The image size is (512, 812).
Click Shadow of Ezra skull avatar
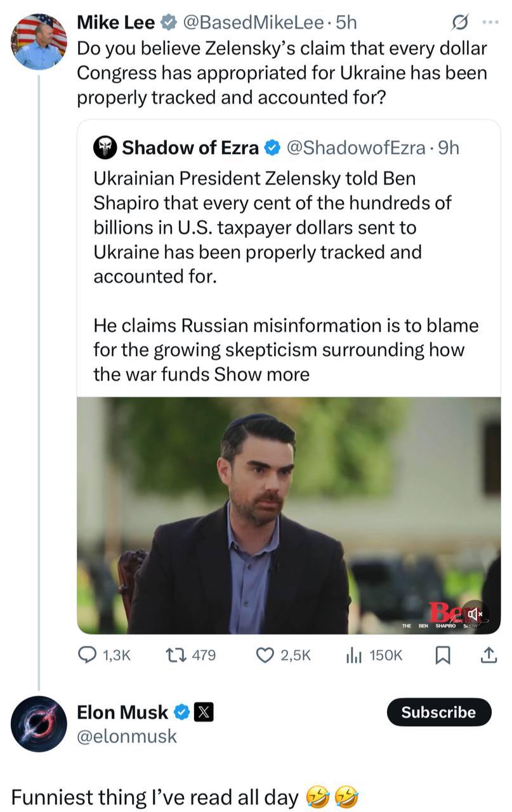[x=105, y=148]
